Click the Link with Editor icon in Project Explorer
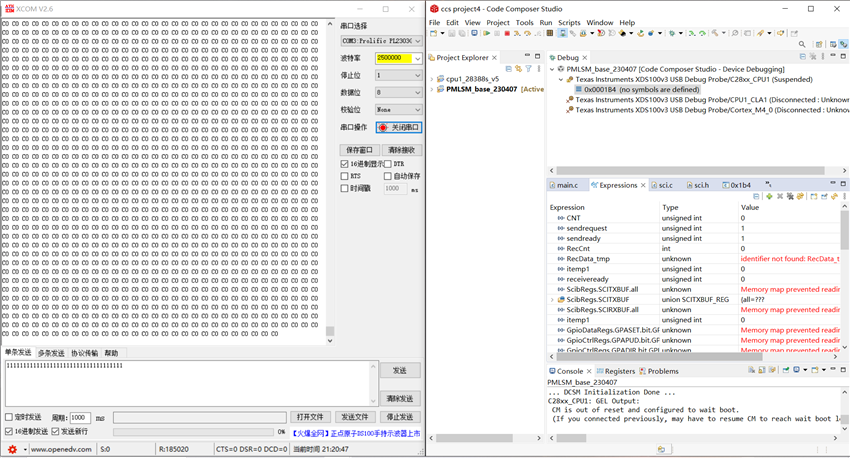 [x=519, y=69]
